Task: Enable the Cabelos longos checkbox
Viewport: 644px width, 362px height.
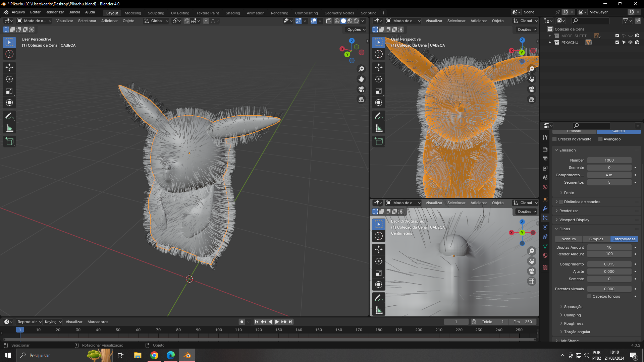Action: [x=589, y=296]
